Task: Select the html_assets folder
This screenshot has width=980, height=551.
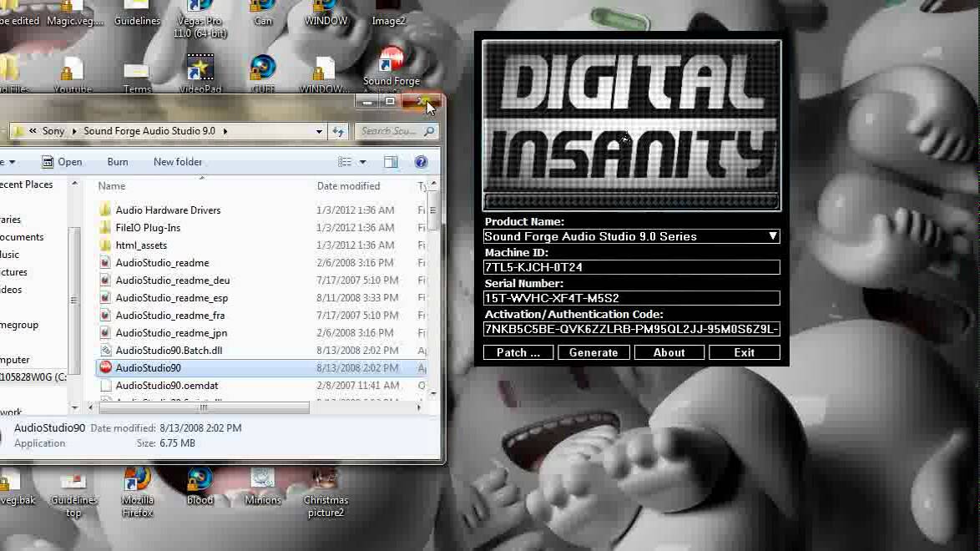Action: click(x=141, y=245)
